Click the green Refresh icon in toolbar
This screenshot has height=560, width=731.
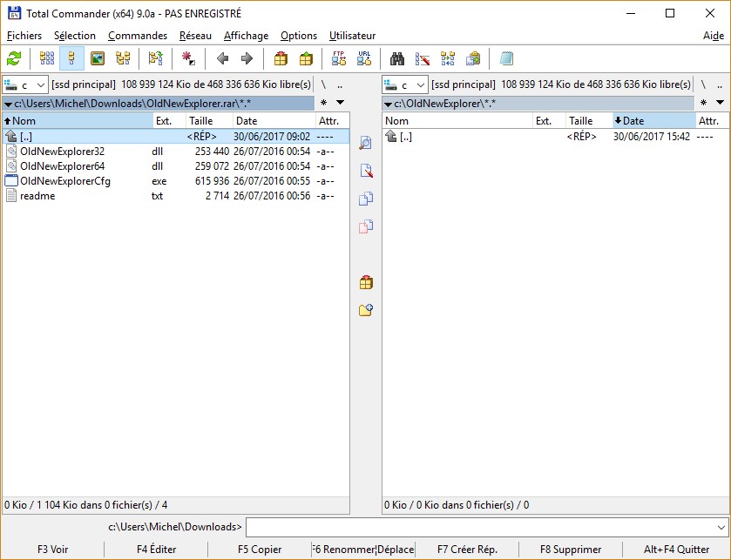tap(14, 58)
